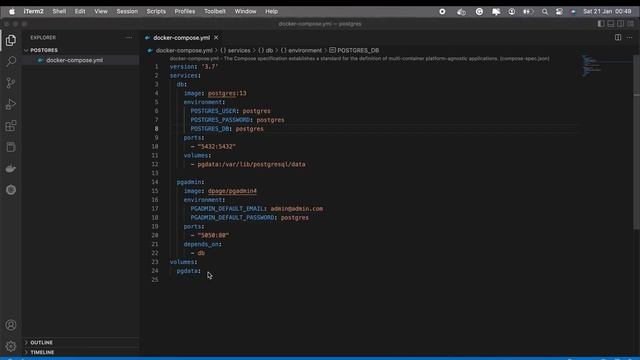This screenshot has width=640, height=360.
Task: Open the Shell menu
Action: click(x=59, y=11)
